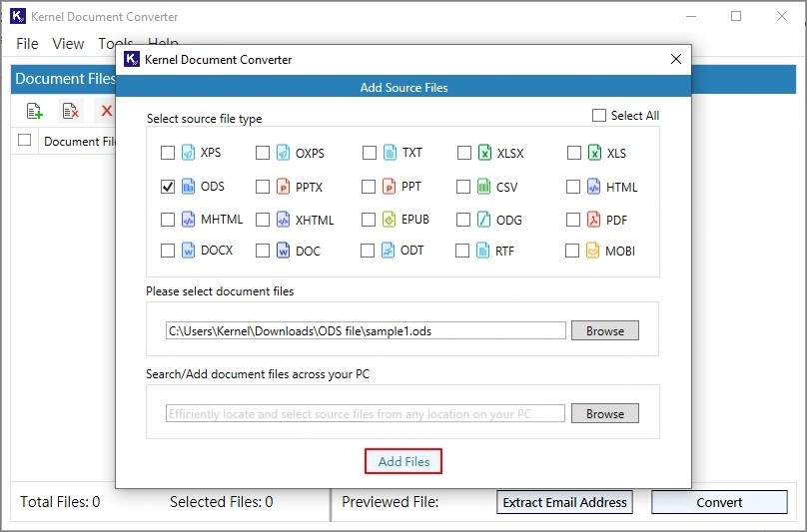This screenshot has height=532, width=807.
Task: Tick the PDF checkbox
Action: (x=573, y=220)
